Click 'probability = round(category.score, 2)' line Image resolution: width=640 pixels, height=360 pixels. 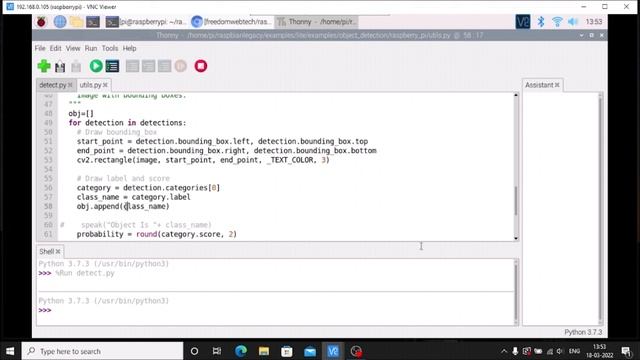click(x=156, y=234)
